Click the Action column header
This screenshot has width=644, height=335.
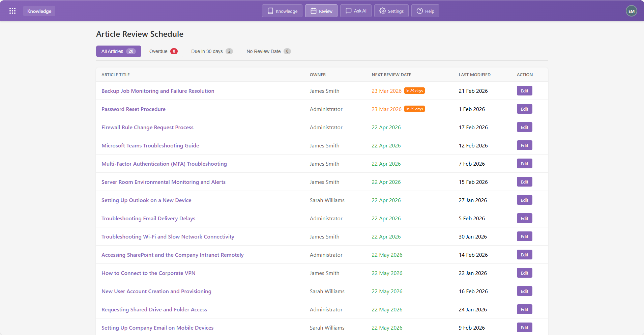pos(525,75)
